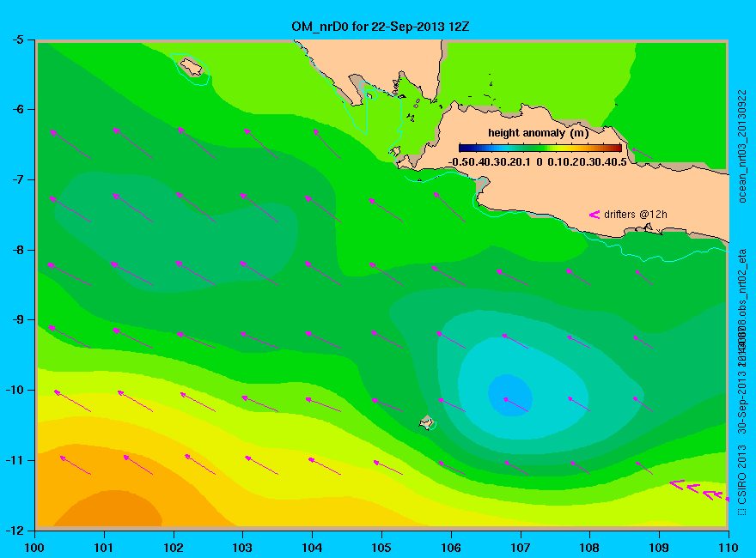Click the 107 longitude axis label
The height and width of the screenshot is (558, 756).
click(521, 548)
